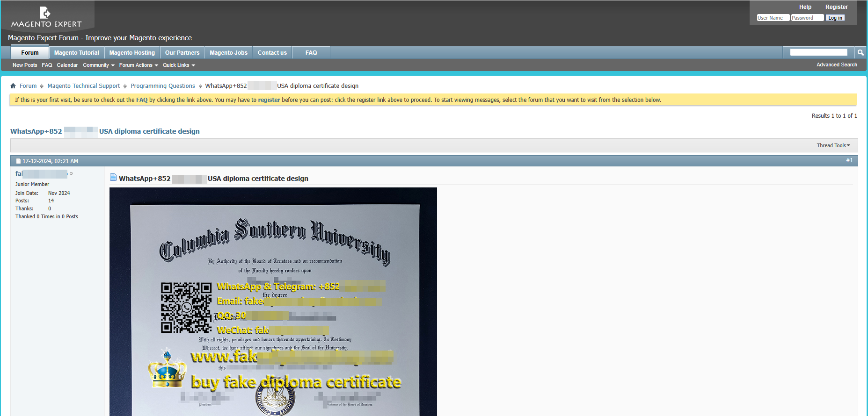
Task: Click the document icon beside post title
Action: coord(113,178)
